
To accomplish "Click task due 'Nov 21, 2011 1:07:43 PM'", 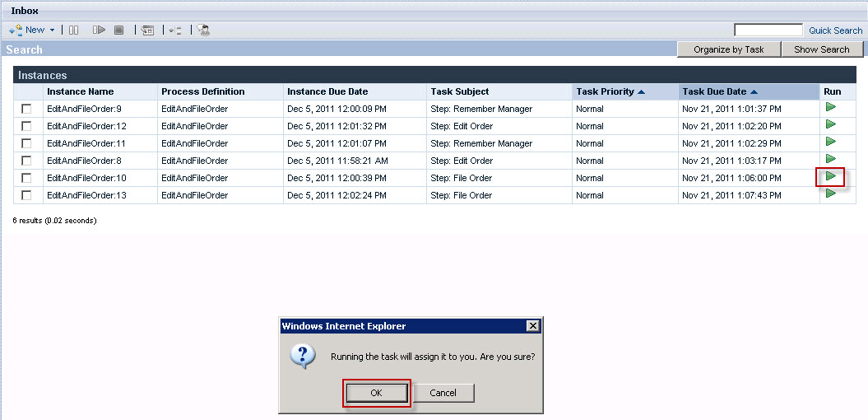I will tap(731, 195).
